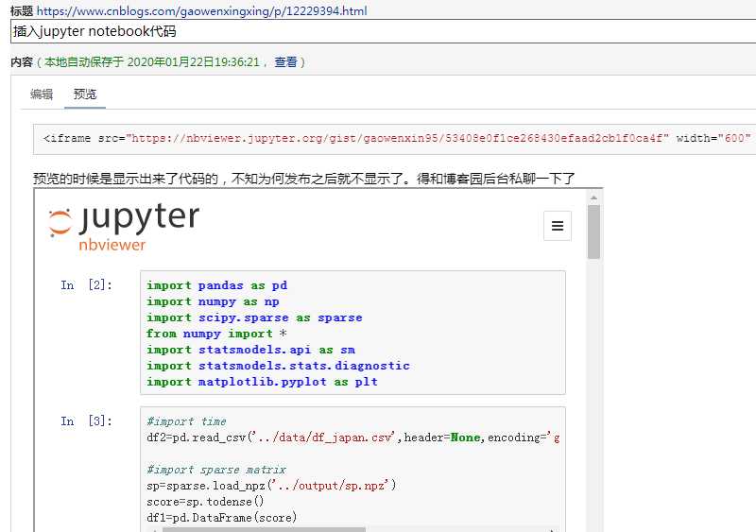
Task: Click the line 'import scipy.sparse as sparse'
Action: pos(254,317)
